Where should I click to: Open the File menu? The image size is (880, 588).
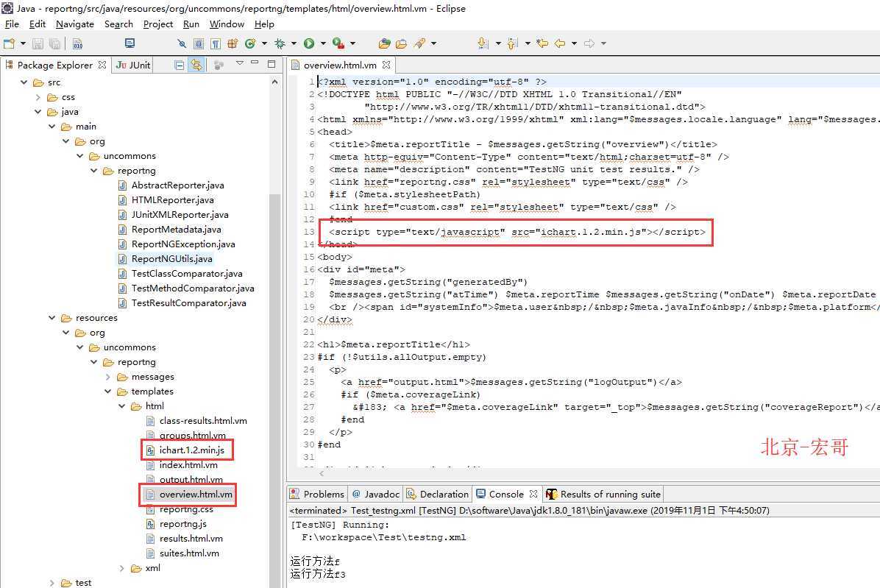click(12, 24)
